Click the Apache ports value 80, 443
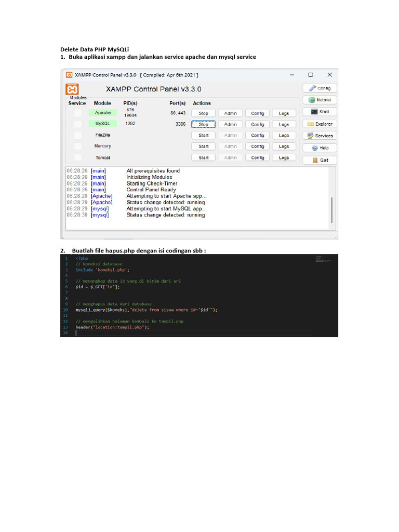 tap(178, 113)
